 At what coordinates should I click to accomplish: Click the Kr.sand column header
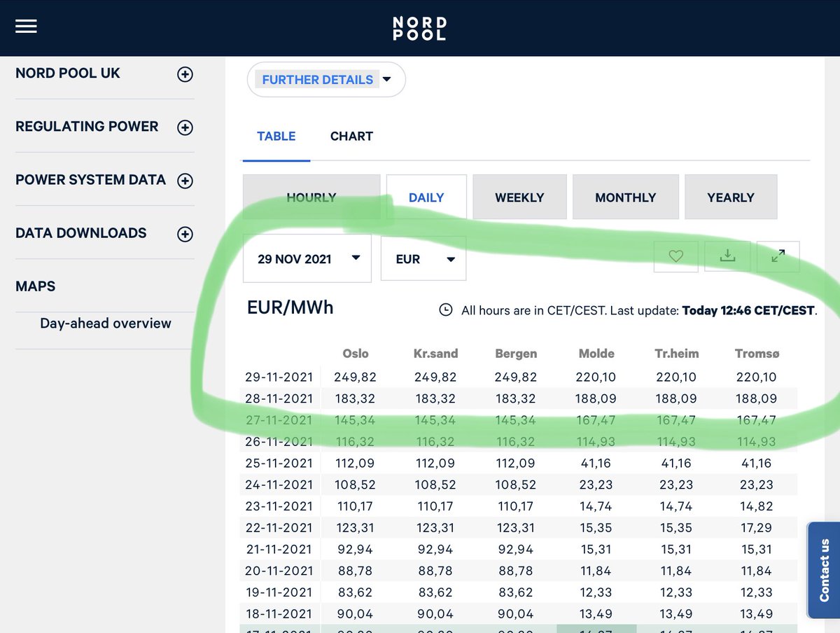435,354
